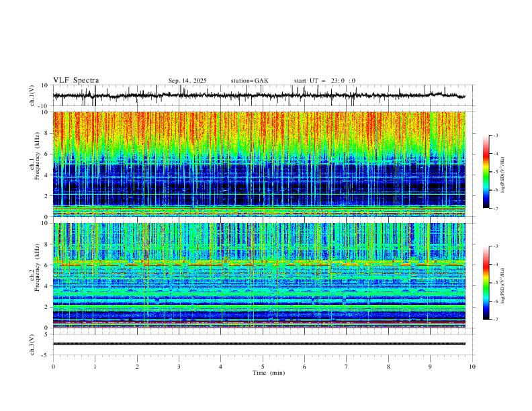Click the '-7' label on ch.1 colorbar
Image resolution: width=532 pixels, height=411 pixels.
[x=496, y=208]
